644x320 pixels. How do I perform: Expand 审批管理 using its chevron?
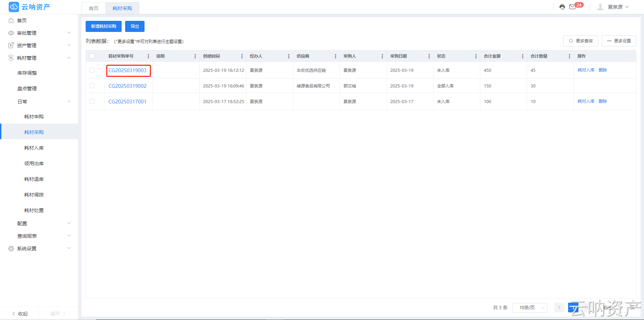pyautogui.click(x=69, y=33)
